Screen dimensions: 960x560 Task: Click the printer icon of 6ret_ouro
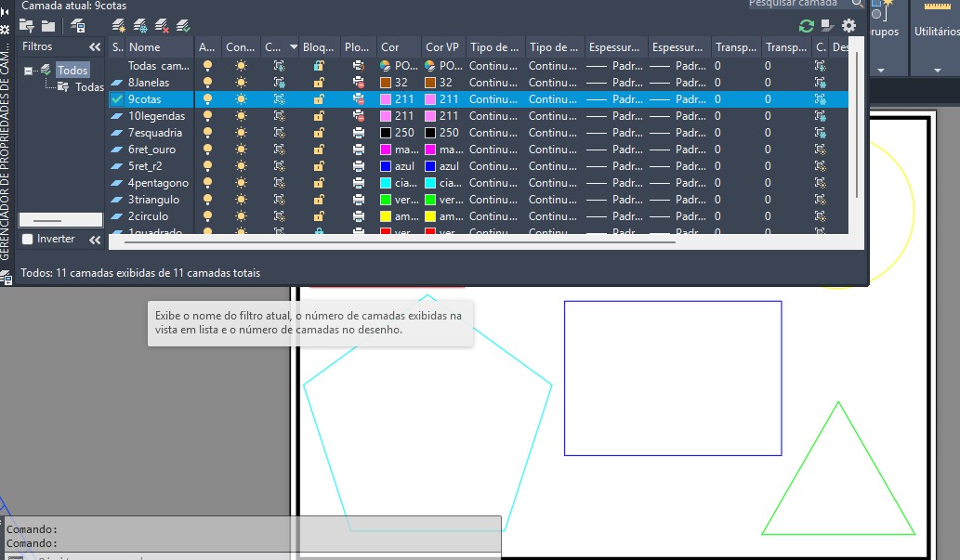point(359,150)
